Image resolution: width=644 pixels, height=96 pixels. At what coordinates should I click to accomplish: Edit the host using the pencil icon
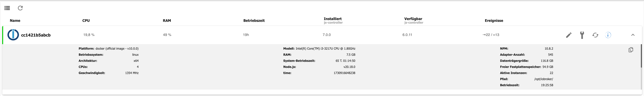[x=569, y=35]
